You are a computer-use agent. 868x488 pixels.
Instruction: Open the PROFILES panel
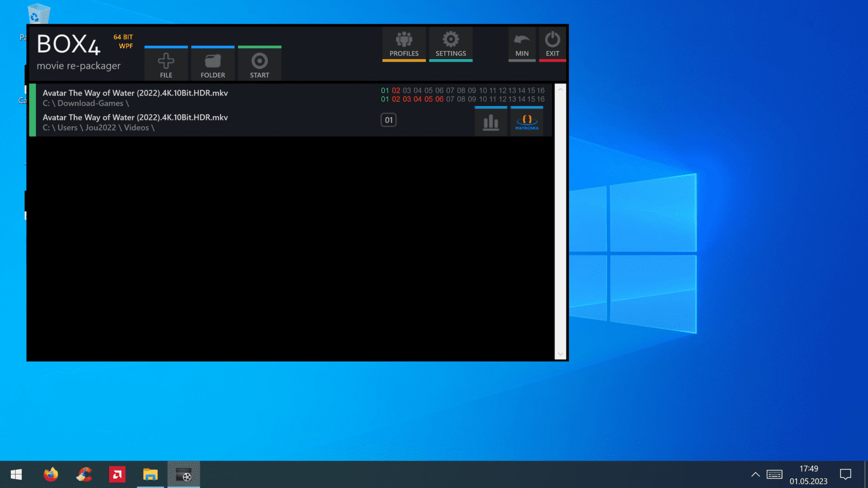[404, 44]
